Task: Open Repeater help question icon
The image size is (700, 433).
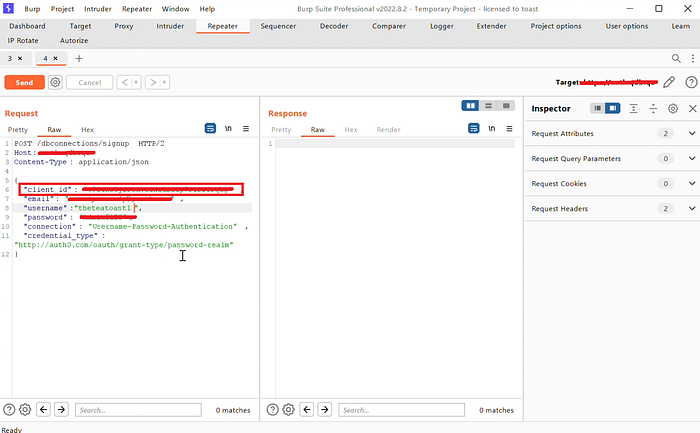Action: [691, 82]
